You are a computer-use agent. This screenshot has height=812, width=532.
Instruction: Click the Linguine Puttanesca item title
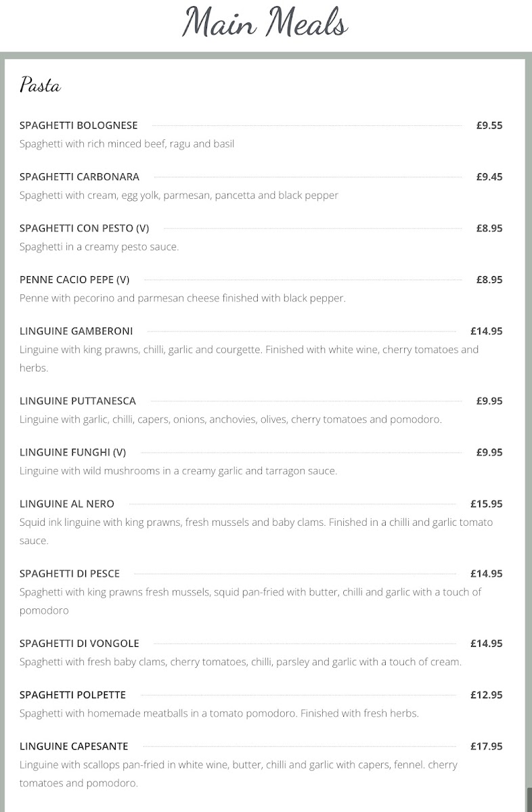(78, 401)
